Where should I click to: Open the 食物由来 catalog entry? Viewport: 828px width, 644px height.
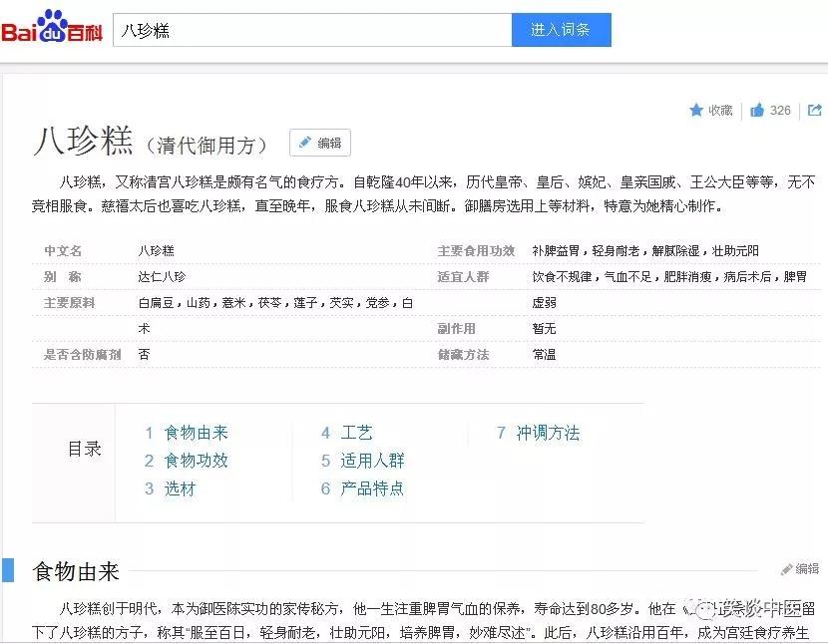pyautogui.click(x=197, y=433)
